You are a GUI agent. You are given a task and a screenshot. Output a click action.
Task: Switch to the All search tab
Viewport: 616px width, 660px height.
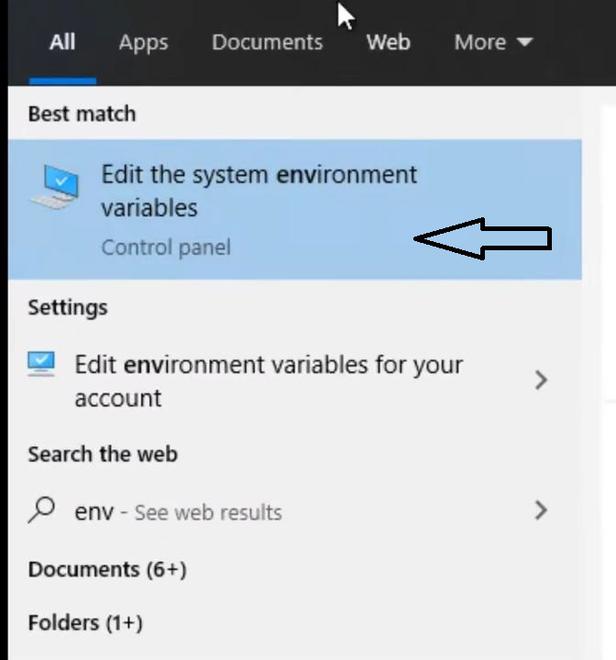(x=62, y=42)
